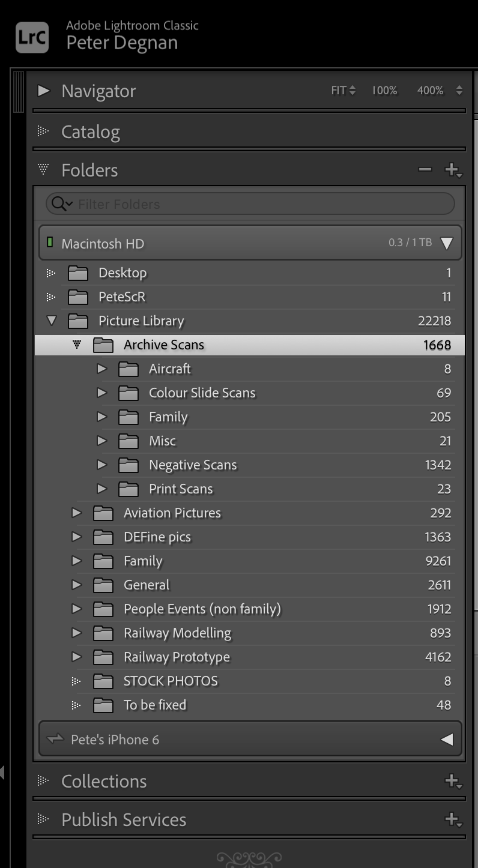
Task: Click the plus icon in Folders header
Action: click(x=453, y=170)
